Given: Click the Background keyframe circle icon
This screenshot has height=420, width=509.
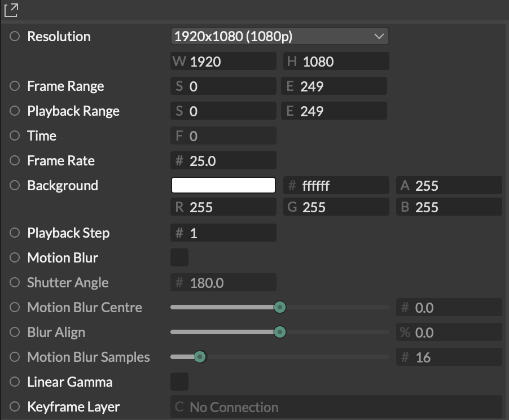Looking at the screenshot, I should pyautogui.click(x=15, y=185).
